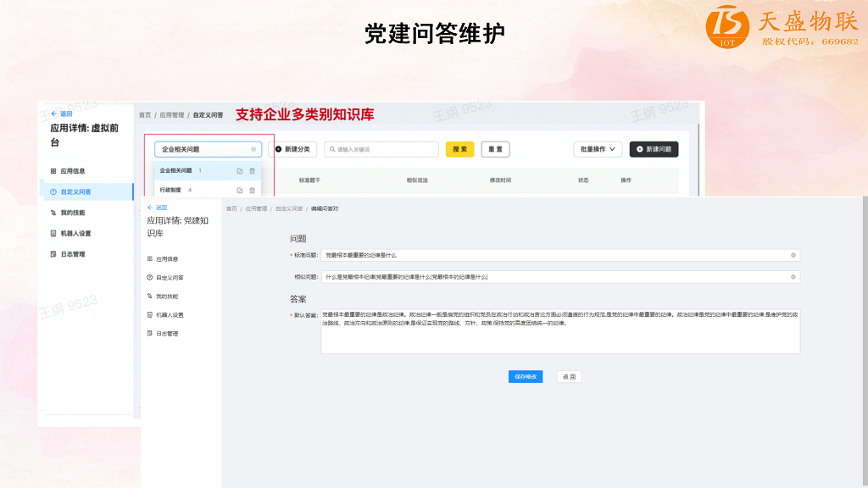Open 我的技能 in the 党建知识库 sidebar
Image resolution: width=868 pixels, height=488 pixels.
point(166,297)
